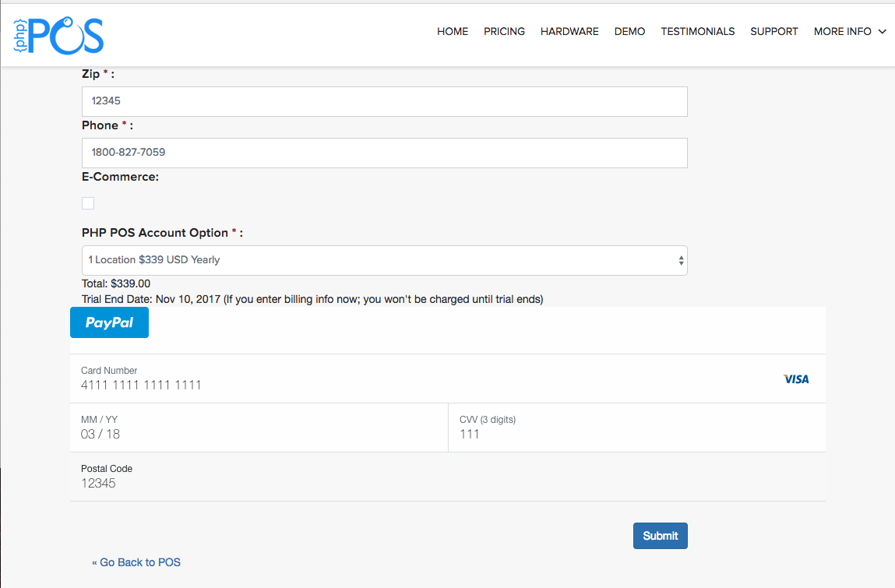This screenshot has height=588, width=895.
Task: Open PHP POS Account Option dropdown
Action: tap(384, 260)
